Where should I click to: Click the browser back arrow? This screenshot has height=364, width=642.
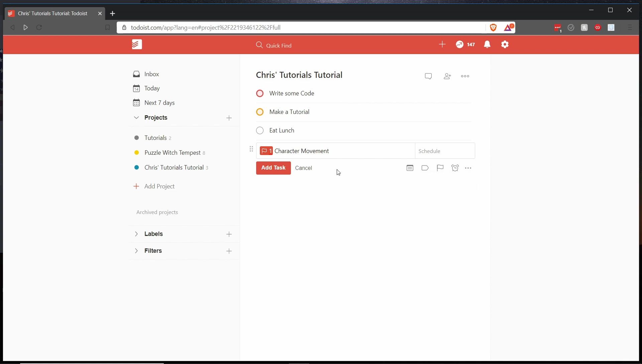coord(12,27)
